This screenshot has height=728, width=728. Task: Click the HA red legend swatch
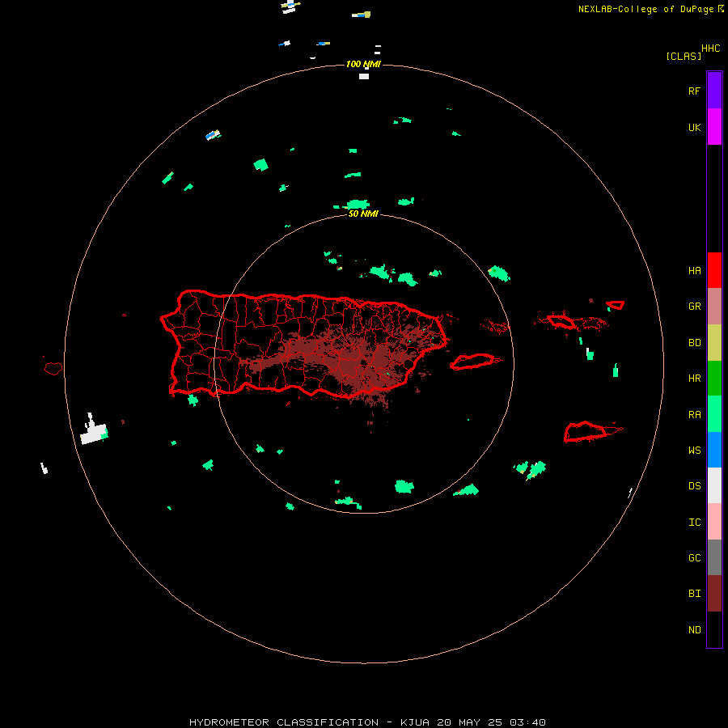point(714,270)
